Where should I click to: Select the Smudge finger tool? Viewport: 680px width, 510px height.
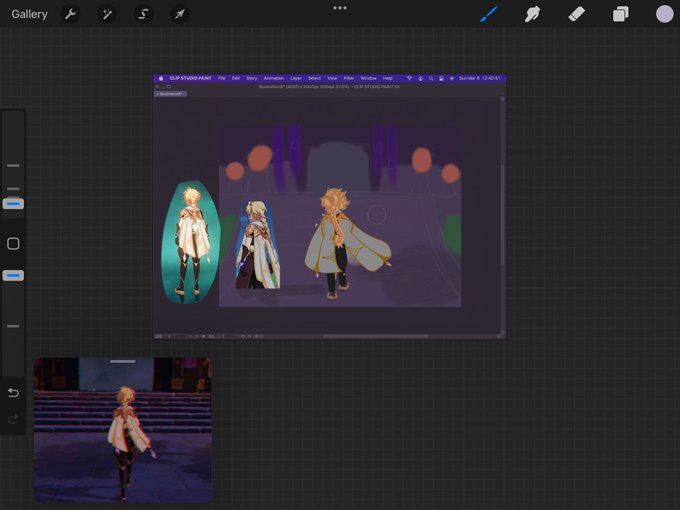tap(533, 14)
